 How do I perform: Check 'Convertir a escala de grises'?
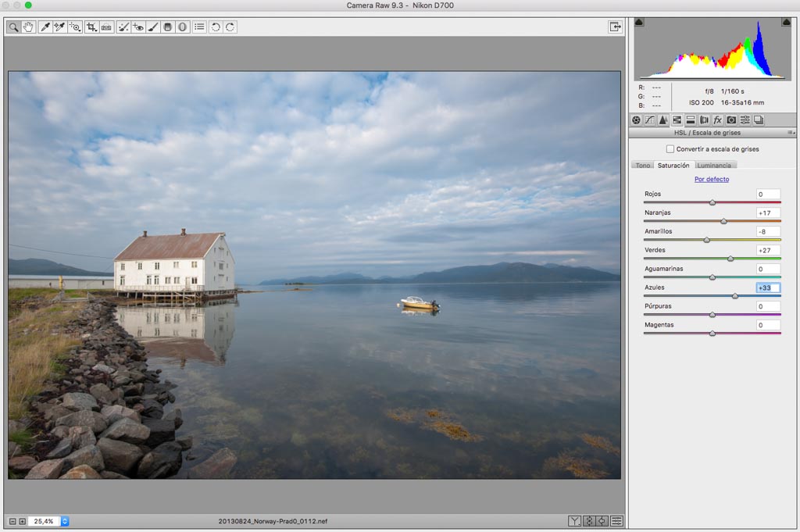point(670,148)
